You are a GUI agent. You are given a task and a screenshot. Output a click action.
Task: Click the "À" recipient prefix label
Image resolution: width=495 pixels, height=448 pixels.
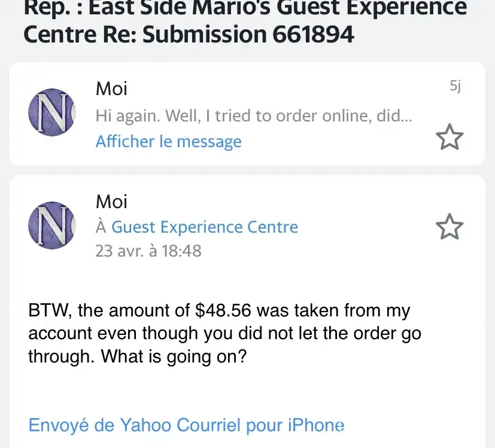pos(102,227)
